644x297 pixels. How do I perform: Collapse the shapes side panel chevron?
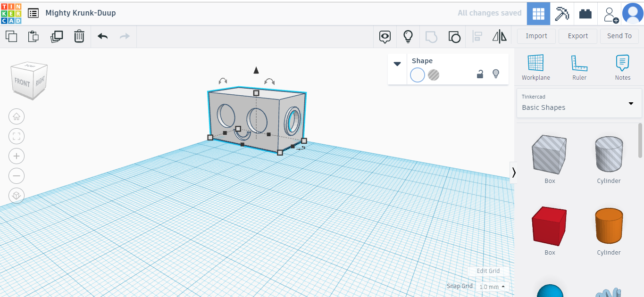click(x=513, y=173)
